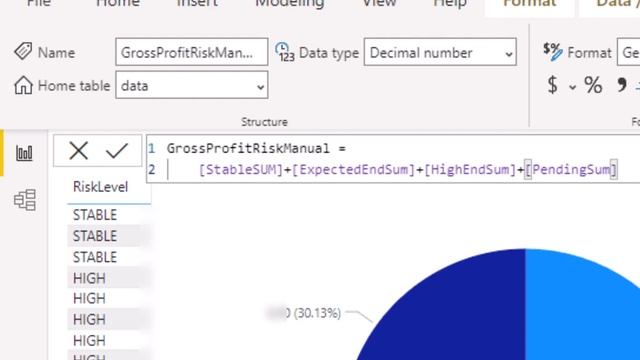Toggle the thousands separator comma icon
The width and height of the screenshot is (640, 360).
pos(622,84)
